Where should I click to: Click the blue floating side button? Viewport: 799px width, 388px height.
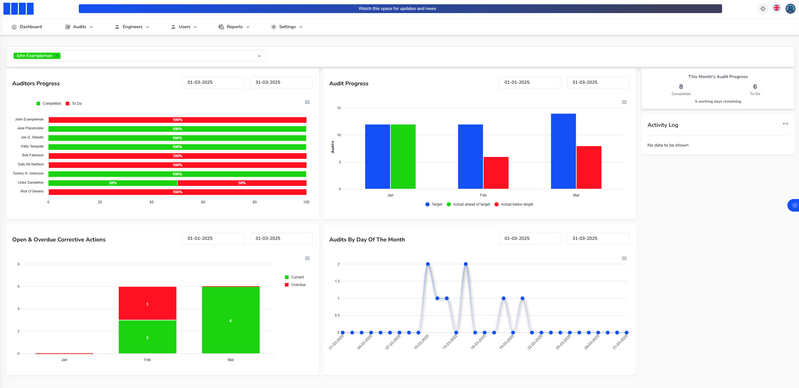tap(793, 205)
